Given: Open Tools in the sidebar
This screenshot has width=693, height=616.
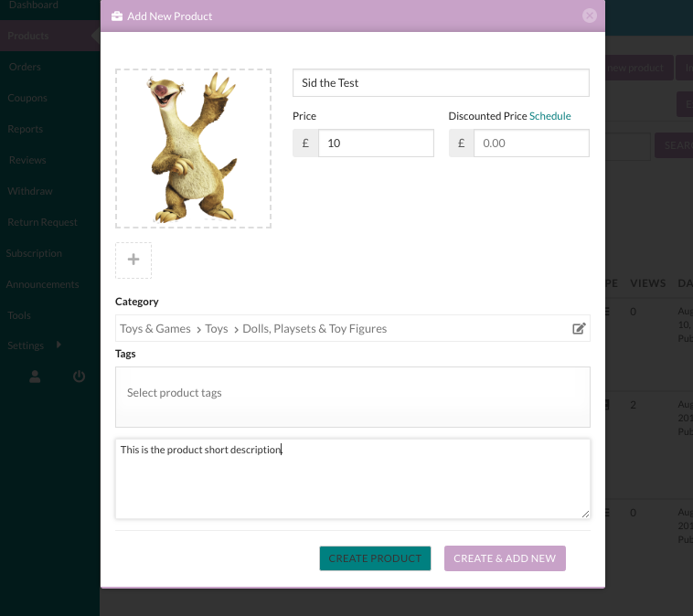Looking at the screenshot, I should [19, 315].
